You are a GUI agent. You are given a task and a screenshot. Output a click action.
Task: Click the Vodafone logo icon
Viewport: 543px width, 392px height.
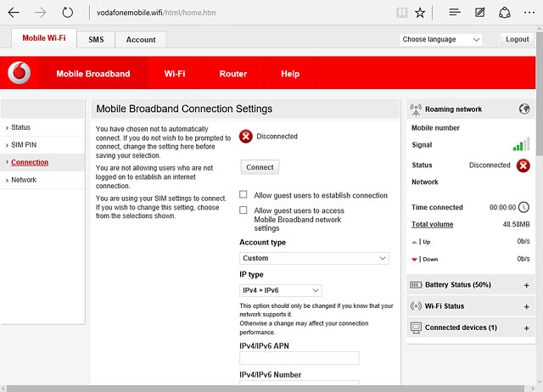pos(19,74)
